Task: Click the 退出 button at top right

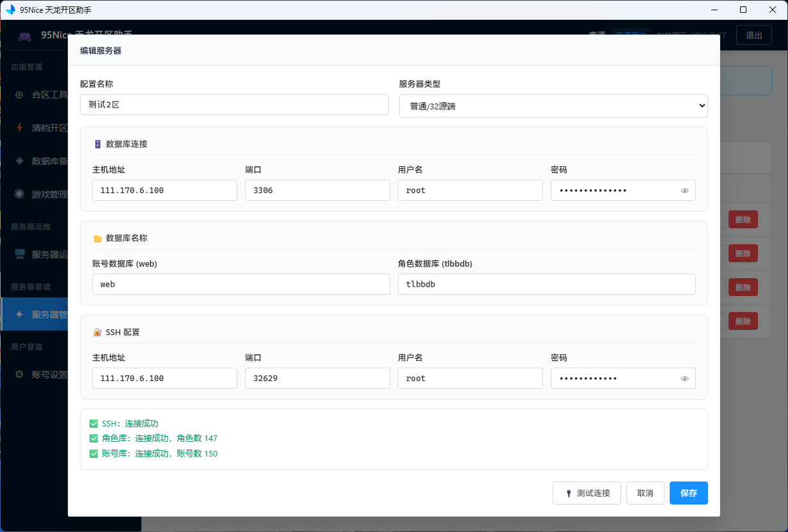Action: (754, 35)
